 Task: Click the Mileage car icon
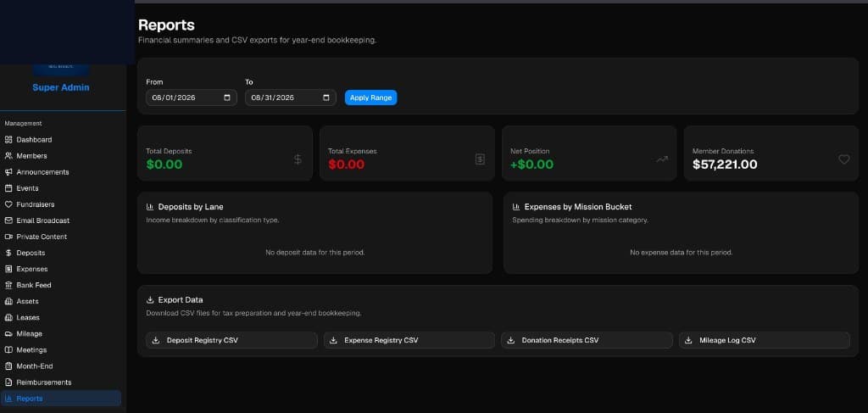pyautogui.click(x=8, y=334)
